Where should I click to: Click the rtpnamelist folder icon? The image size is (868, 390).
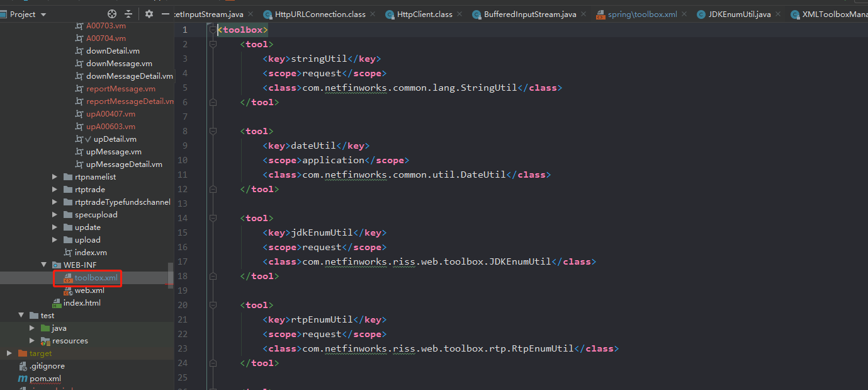[68, 177]
